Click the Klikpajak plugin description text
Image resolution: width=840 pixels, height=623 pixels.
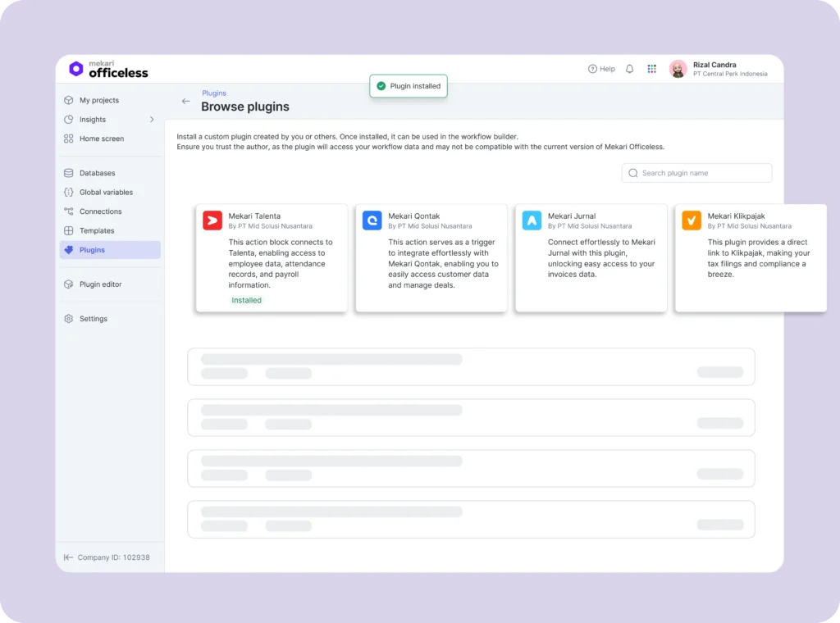coord(759,258)
